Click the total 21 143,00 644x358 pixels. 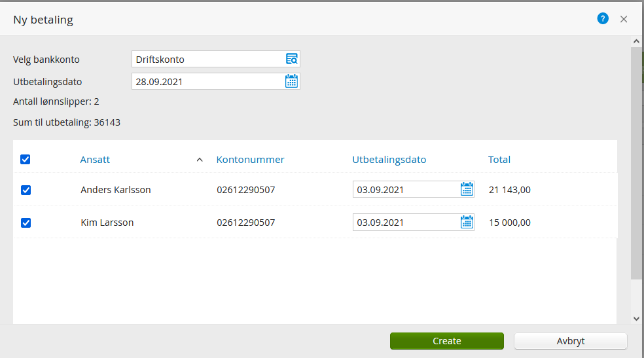510,190
